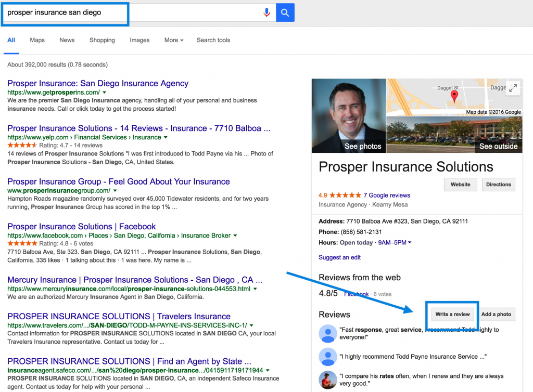Click avatar beside "I highly recommend Todd Payne" review
This screenshot has height=392, width=533.
coord(328,356)
